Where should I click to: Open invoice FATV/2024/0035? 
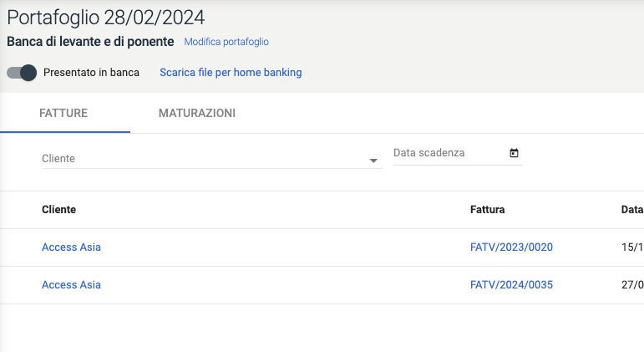click(511, 285)
